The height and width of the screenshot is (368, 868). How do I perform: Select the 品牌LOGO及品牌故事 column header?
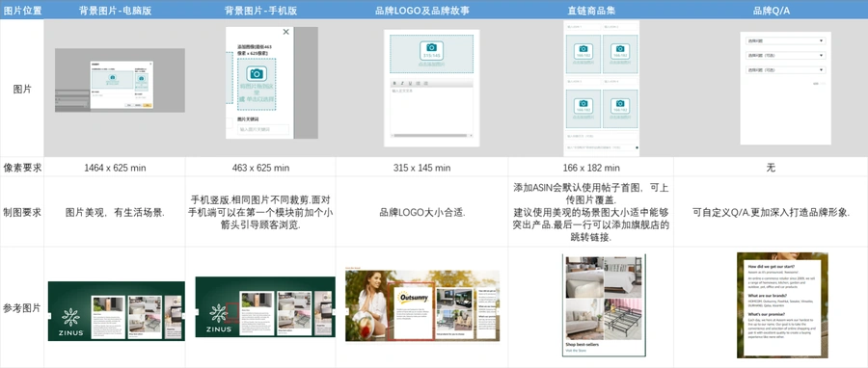pos(421,10)
